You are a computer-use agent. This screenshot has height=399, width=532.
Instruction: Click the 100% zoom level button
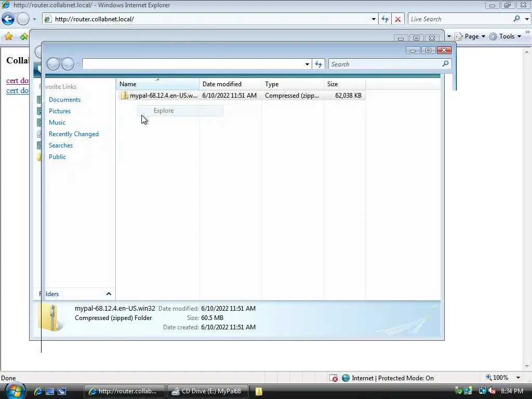497,378
